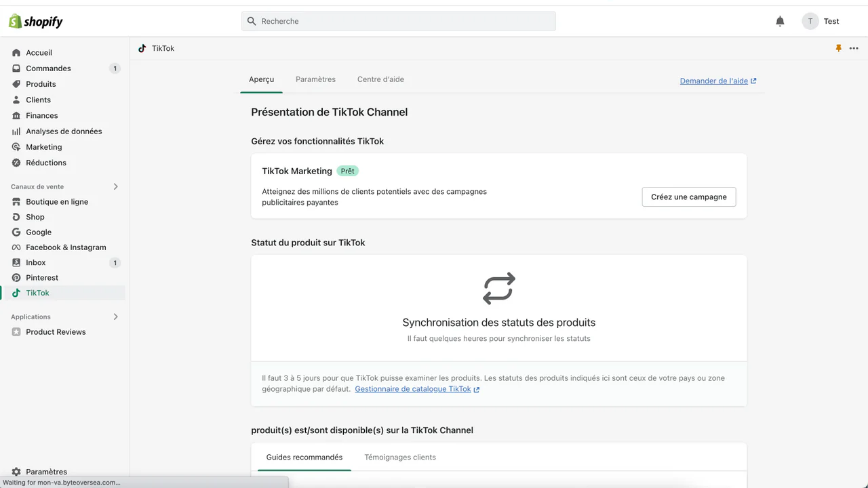
Task: Expand the Canaux de vente chevron
Action: pos(115,186)
